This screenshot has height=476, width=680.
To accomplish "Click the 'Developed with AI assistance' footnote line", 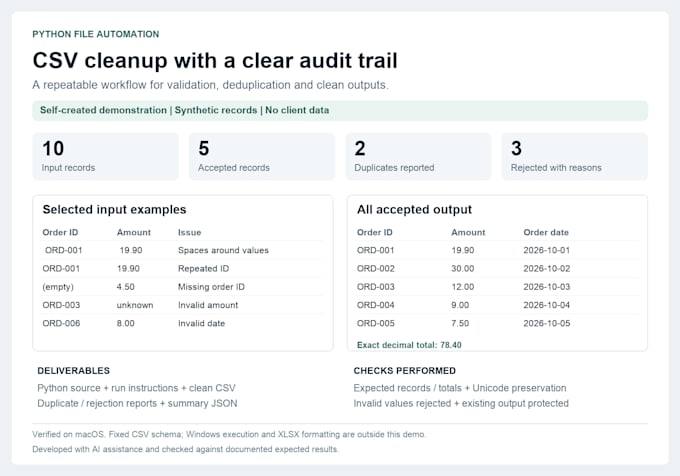I will click(x=185, y=450).
